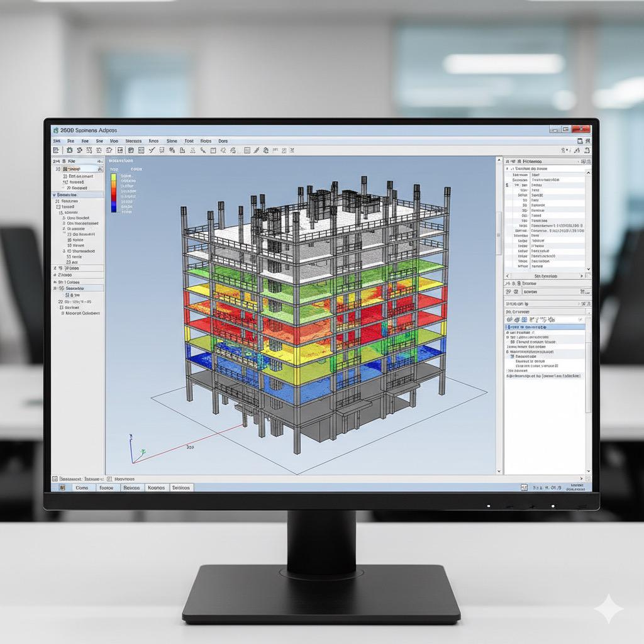Switch to the Konoos tab at the bottom
This screenshot has height=644, width=644.
[157, 487]
